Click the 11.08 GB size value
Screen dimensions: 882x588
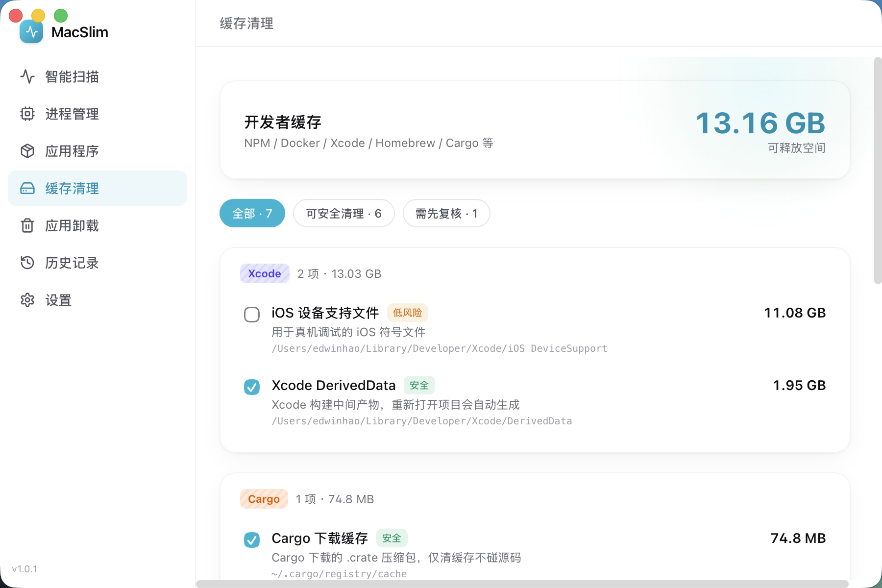[x=795, y=313]
